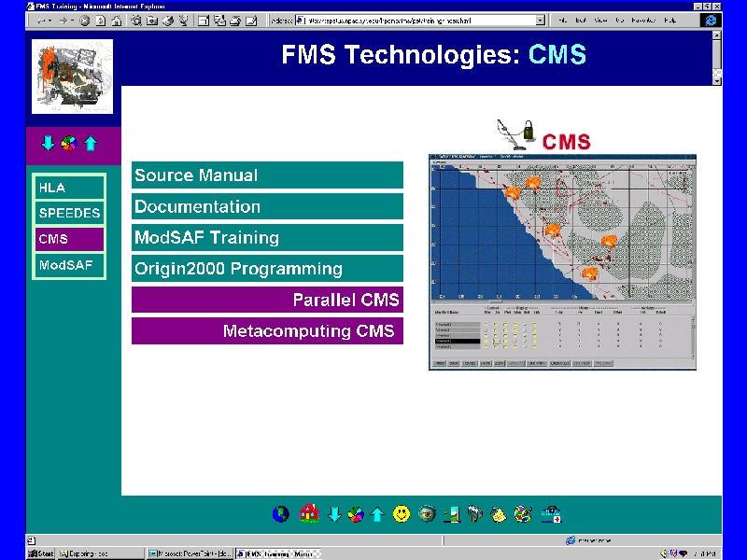Click the CMS map simulation screenshot
Image resolution: width=747 pixels, height=560 pixels.
[562, 262]
